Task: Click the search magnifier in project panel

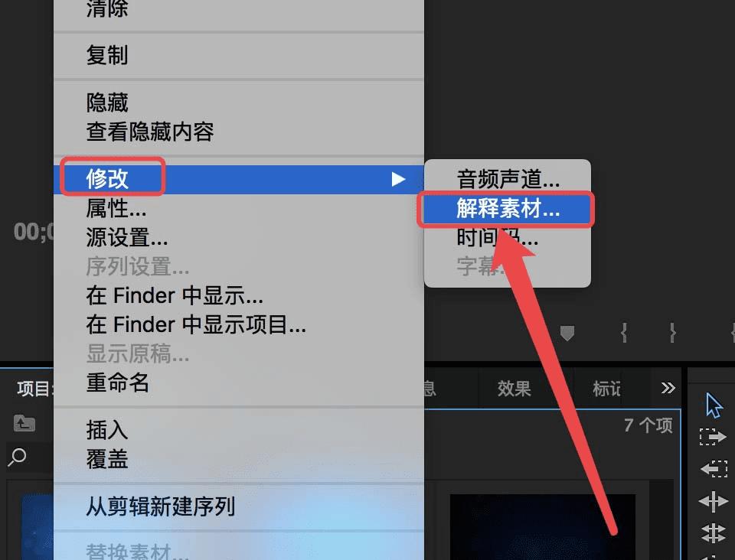Action: pyautogui.click(x=18, y=457)
